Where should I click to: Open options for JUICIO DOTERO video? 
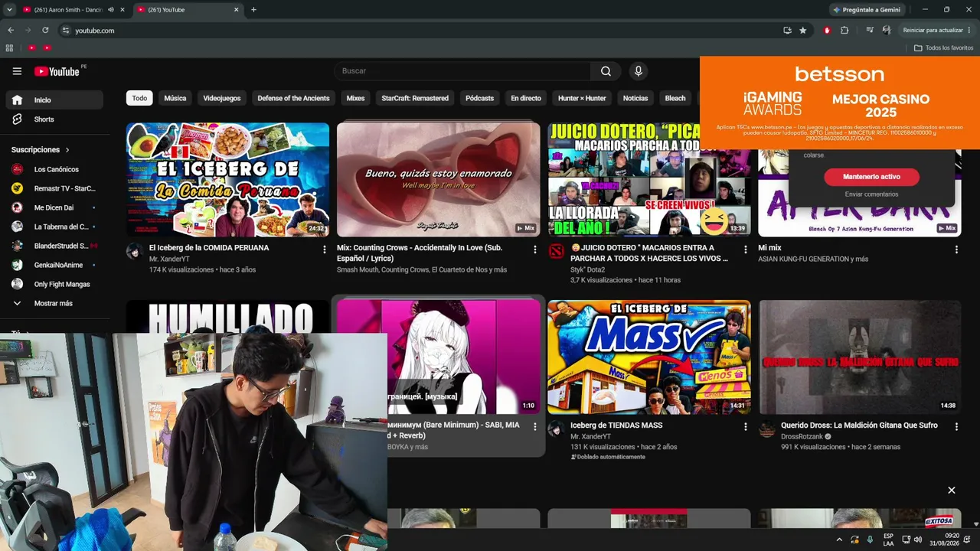pos(746,249)
